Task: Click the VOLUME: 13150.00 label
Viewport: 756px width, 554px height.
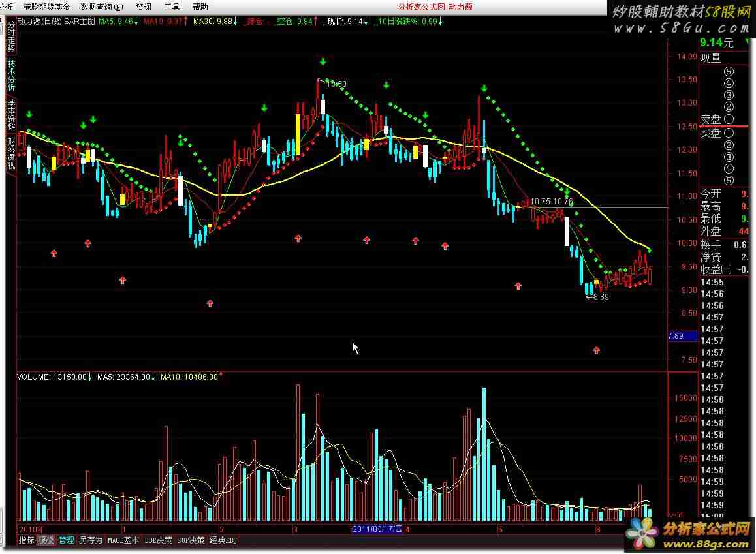Action: (54, 377)
